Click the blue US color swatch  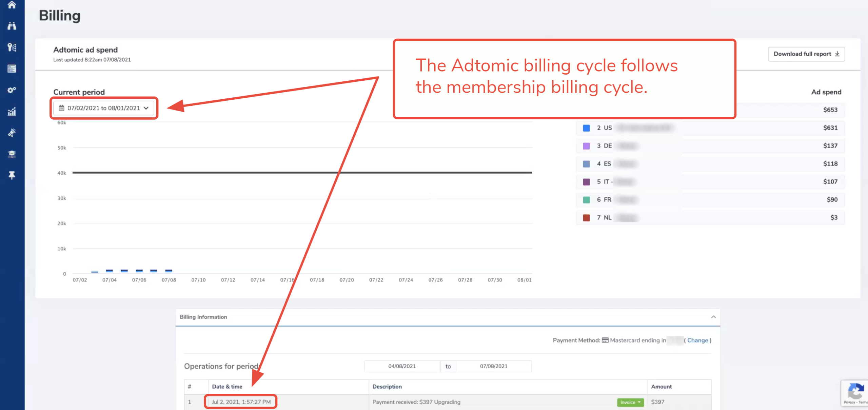tap(586, 128)
